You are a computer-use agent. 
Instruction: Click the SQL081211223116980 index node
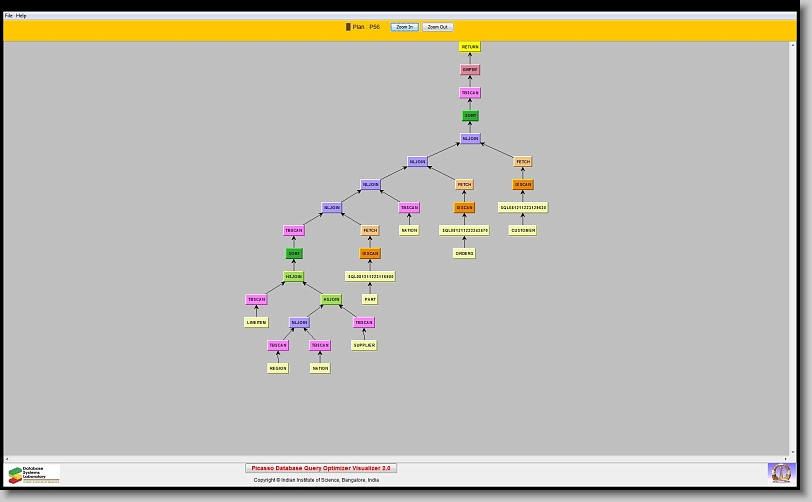370,276
